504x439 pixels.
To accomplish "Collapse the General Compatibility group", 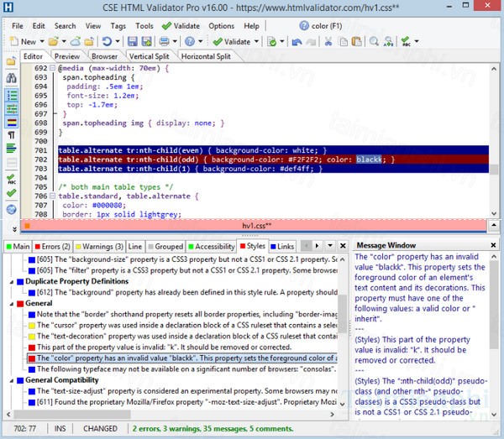I will (x=12, y=380).
